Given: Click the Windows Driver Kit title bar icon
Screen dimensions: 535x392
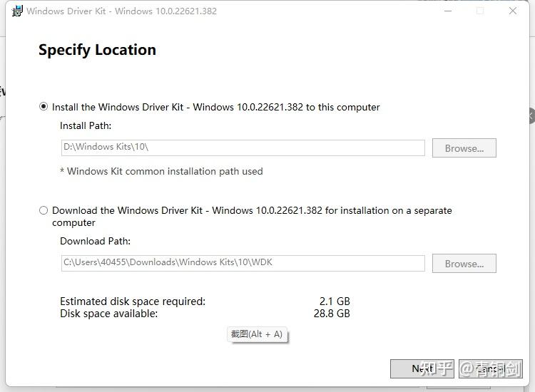Looking at the screenshot, I should (17, 11).
